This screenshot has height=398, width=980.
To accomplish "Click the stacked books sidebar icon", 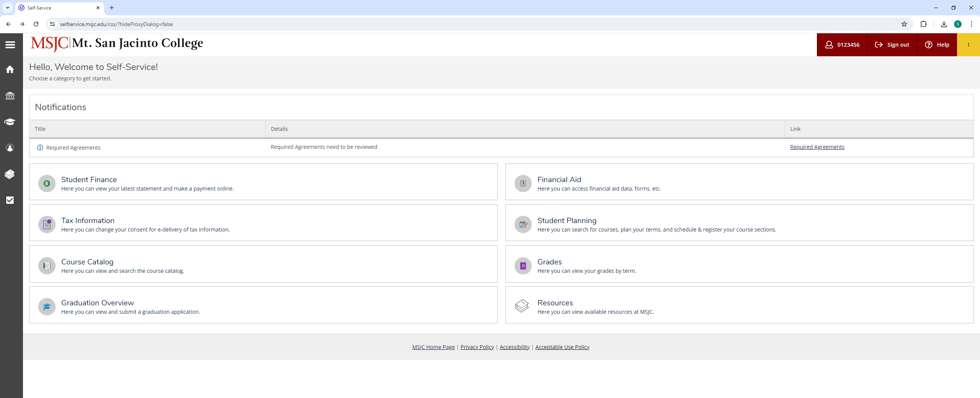I will coord(10,174).
